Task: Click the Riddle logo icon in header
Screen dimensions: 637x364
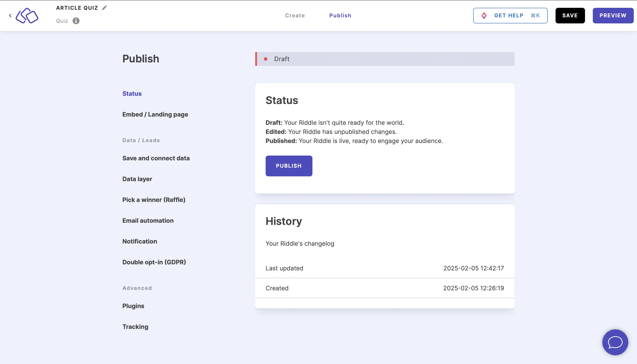Action: pos(27,15)
